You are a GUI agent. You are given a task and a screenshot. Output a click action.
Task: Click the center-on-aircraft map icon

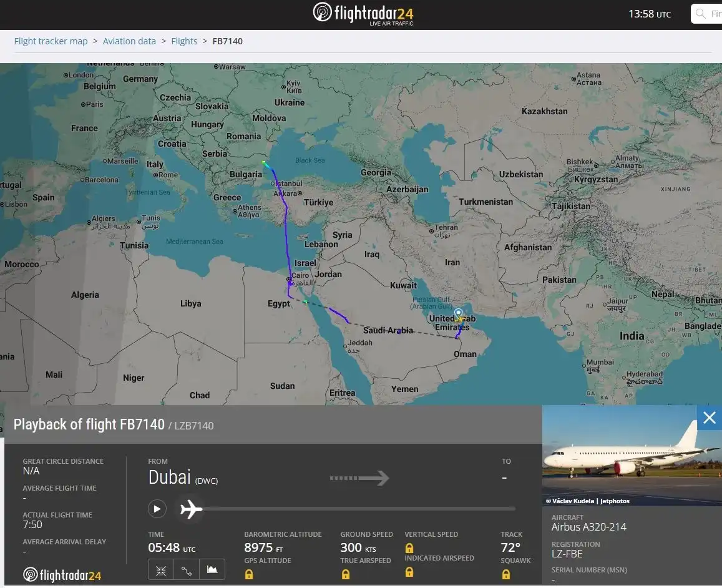[161, 570]
